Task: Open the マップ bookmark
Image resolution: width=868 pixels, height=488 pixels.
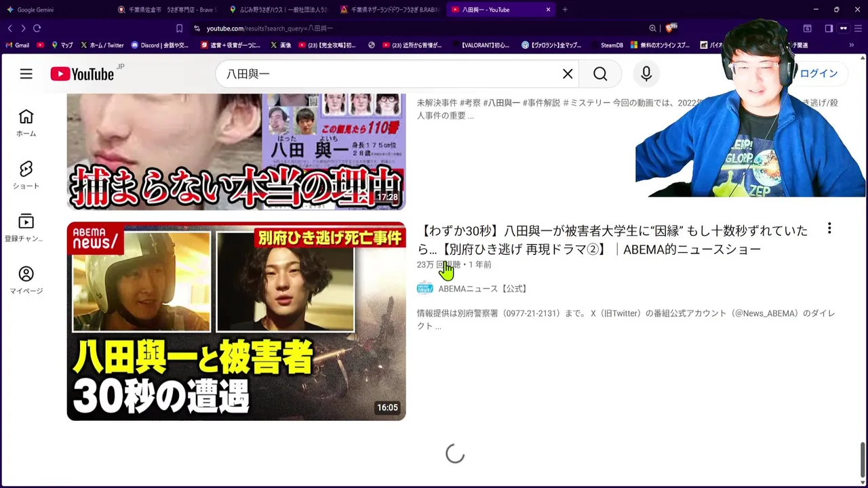Action: (x=62, y=45)
